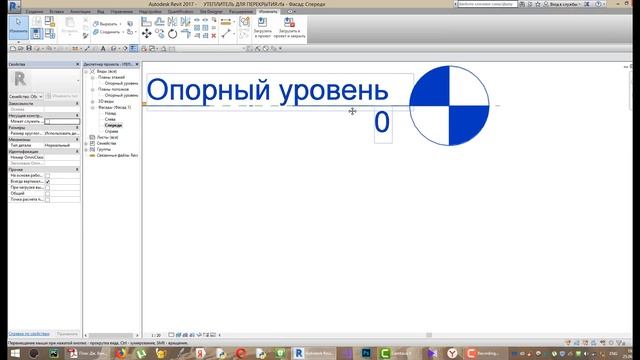Toggle the 'Точка расчета' checkbox
Viewport: 640px width, 360px height.
(47, 200)
